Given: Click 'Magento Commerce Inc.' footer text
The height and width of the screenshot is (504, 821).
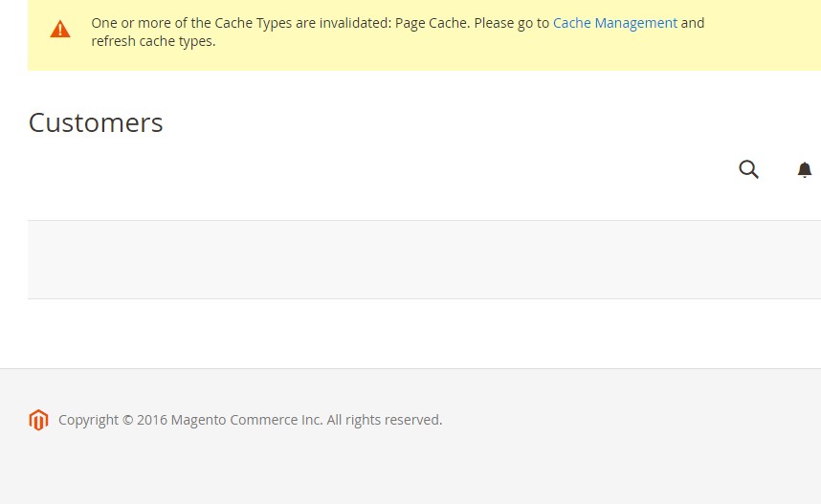Looking at the screenshot, I should coord(247,420).
